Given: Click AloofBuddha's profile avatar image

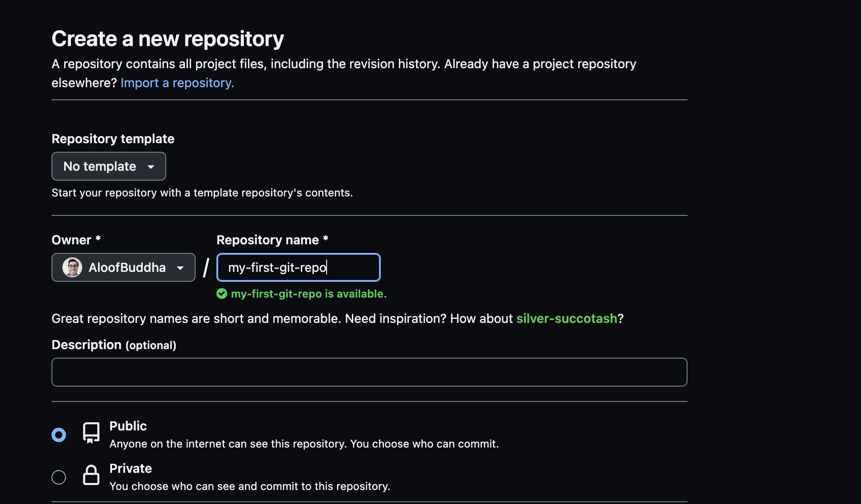Looking at the screenshot, I should click(x=71, y=267).
